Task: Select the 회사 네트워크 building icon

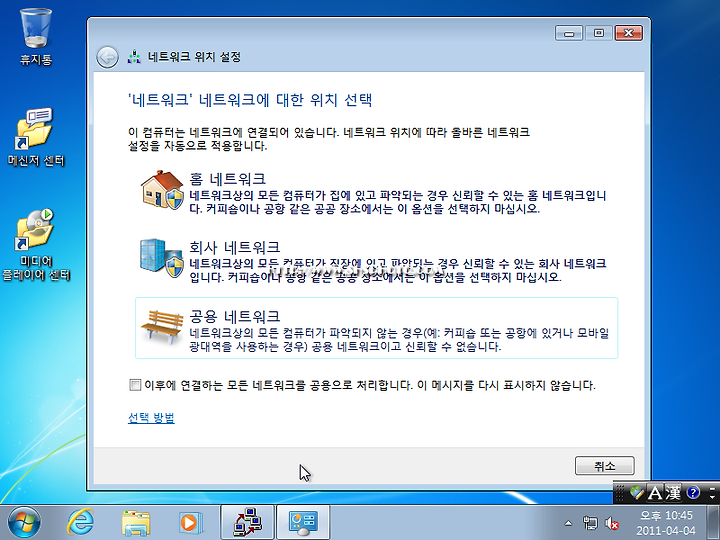Action: pos(162,258)
